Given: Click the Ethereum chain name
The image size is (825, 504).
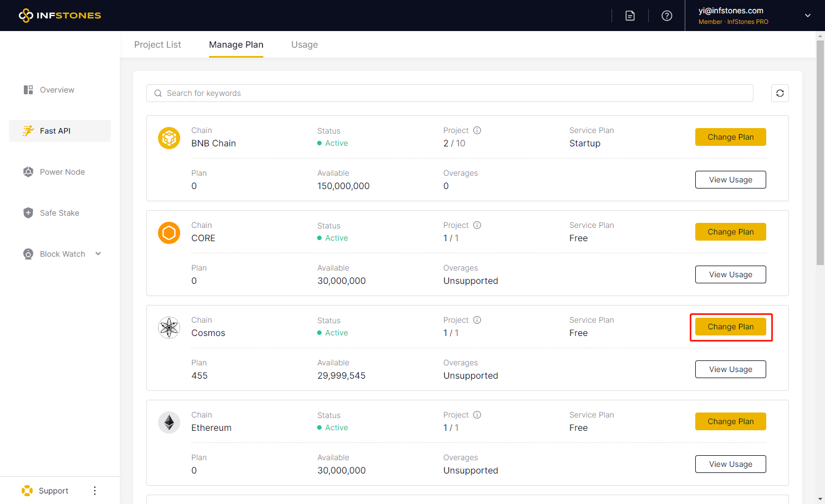Looking at the screenshot, I should click(211, 427).
